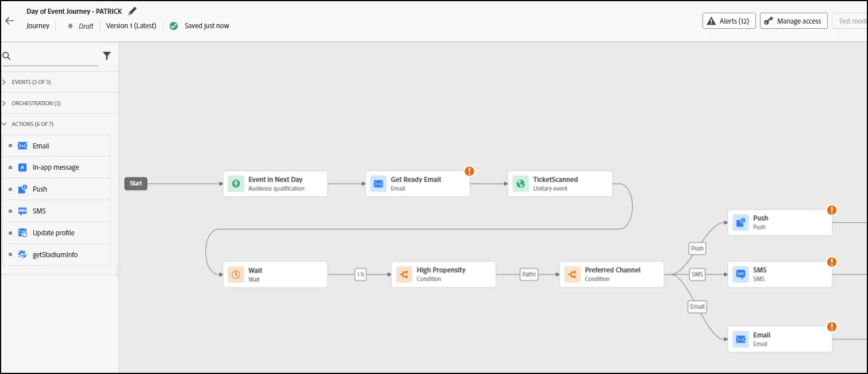The width and height of the screenshot is (868, 374).
Task: Click the warning badge on Get Ready Email
Action: click(x=470, y=171)
